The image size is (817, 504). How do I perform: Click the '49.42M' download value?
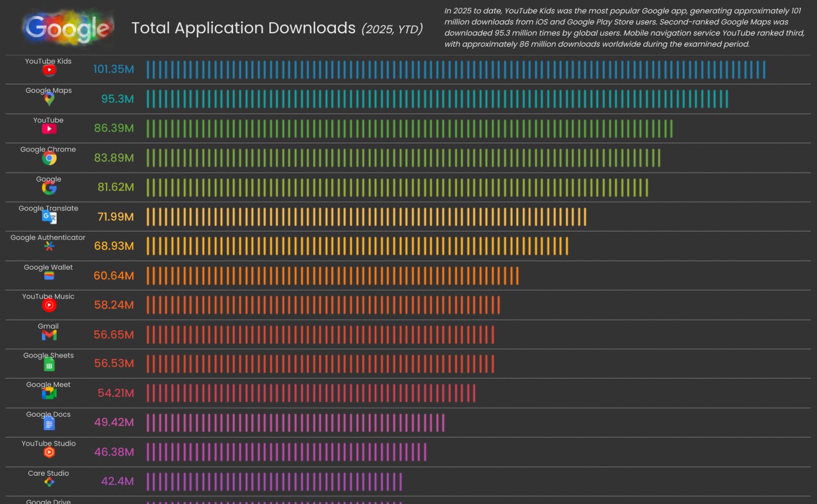point(114,422)
